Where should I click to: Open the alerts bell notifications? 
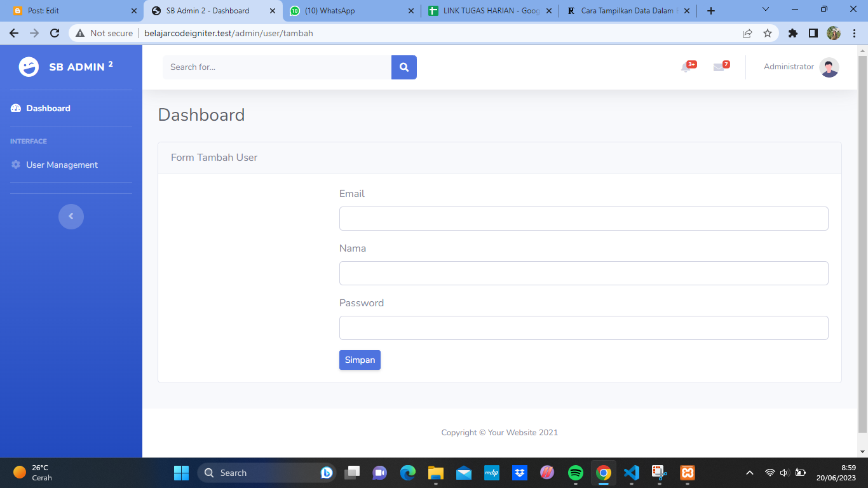(x=686, y=67)
